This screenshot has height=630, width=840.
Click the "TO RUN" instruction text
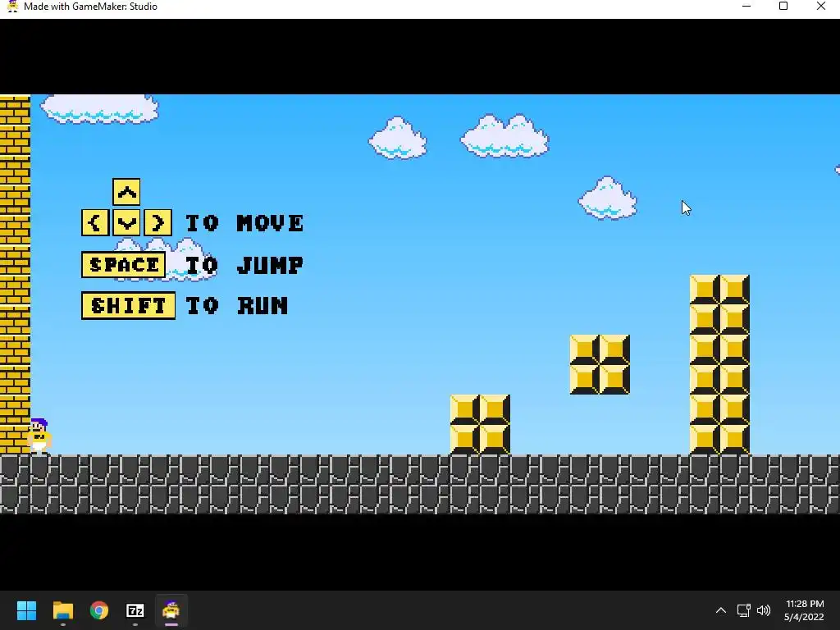237,306
